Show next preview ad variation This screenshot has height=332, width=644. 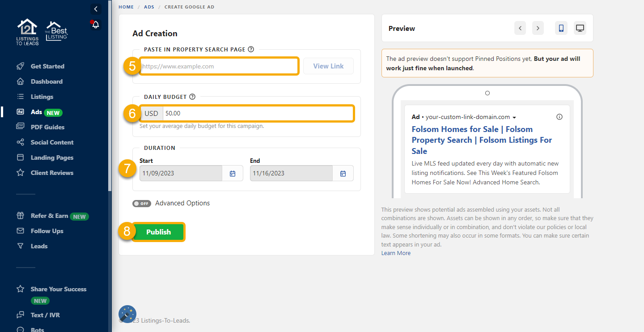click(538, 28)
